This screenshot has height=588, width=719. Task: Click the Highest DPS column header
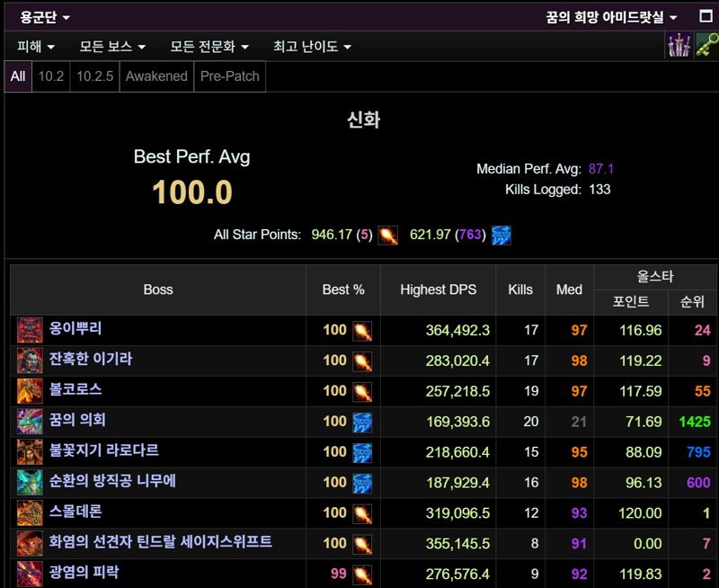(x=439, y=290)
